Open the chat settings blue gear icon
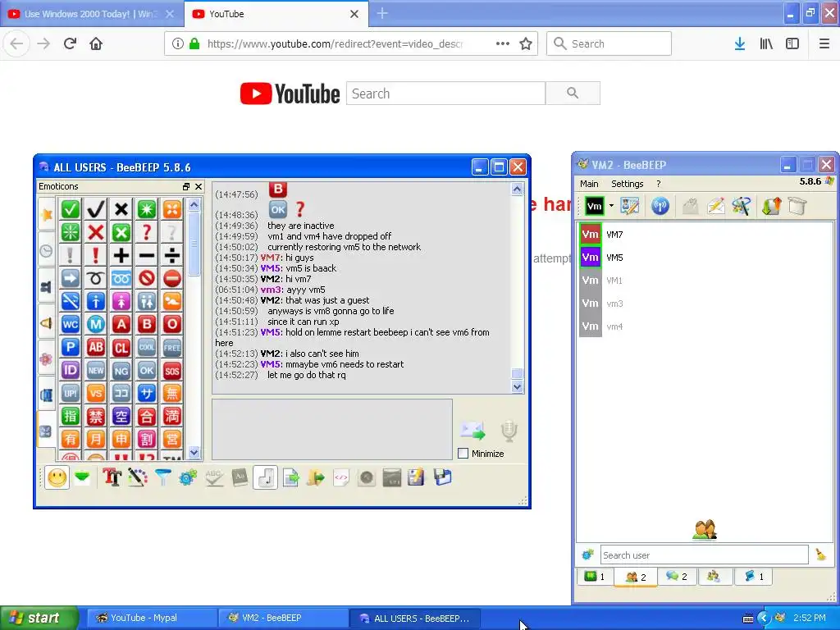This screenshot has width=840, height=630. [188, 477]
